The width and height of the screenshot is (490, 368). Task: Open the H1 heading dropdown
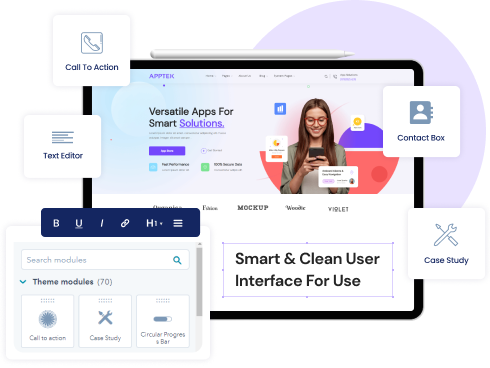[154, 223]
